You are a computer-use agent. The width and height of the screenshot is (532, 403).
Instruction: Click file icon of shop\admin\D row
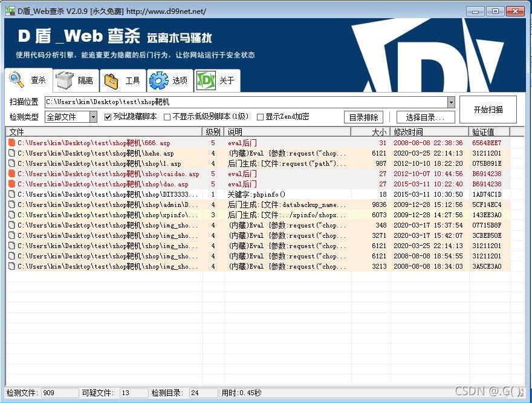pyautogui.click(x=12, y=205)
